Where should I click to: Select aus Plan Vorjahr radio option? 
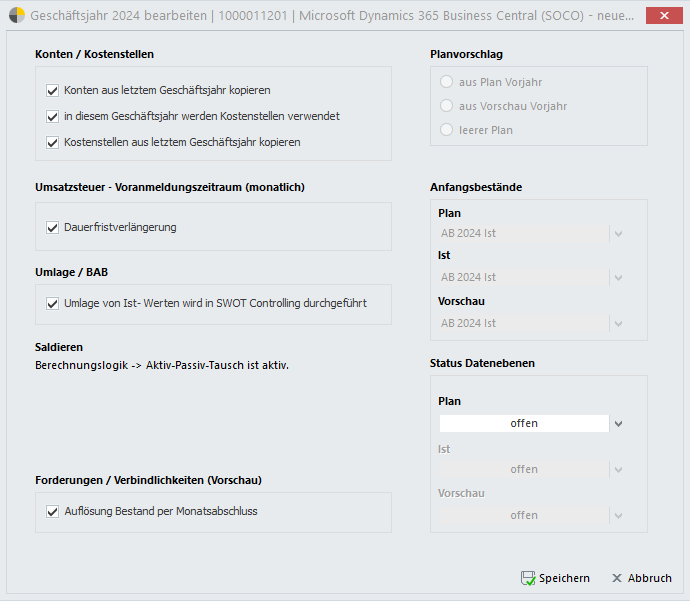click(x=447, y=82)
